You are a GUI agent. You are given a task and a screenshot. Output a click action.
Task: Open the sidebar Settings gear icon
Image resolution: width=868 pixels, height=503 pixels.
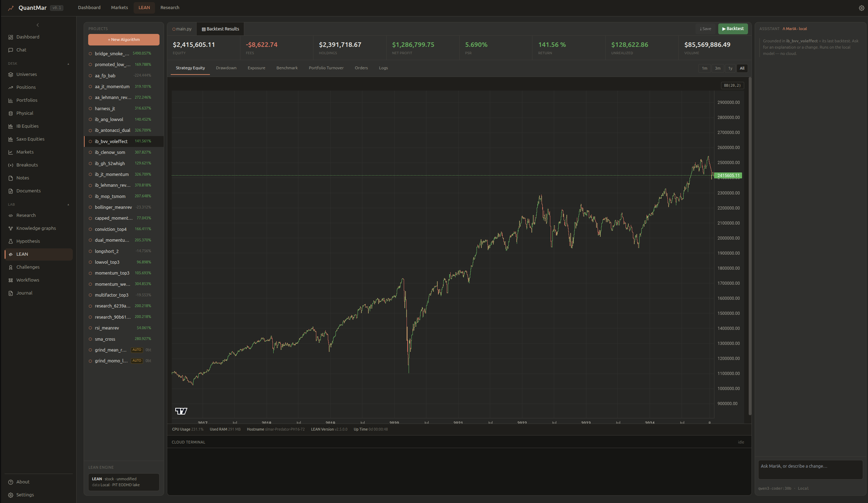(x=10, y=495)
